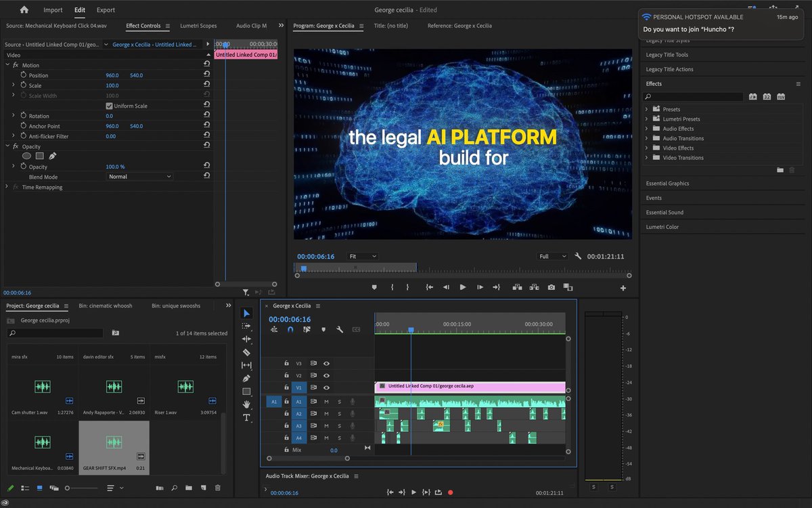Adjust the Project panel thumbnail zoom slider
812x508 pixels.
tap(68, 488)
